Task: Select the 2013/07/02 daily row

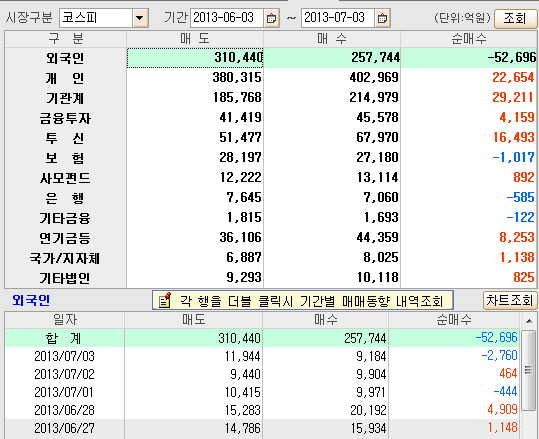Action: [262, 374]
